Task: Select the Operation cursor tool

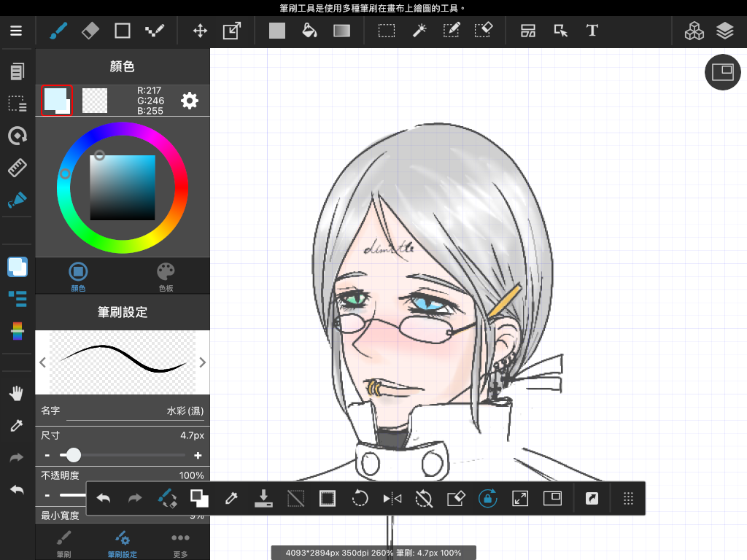Action: tap(560, 31)
